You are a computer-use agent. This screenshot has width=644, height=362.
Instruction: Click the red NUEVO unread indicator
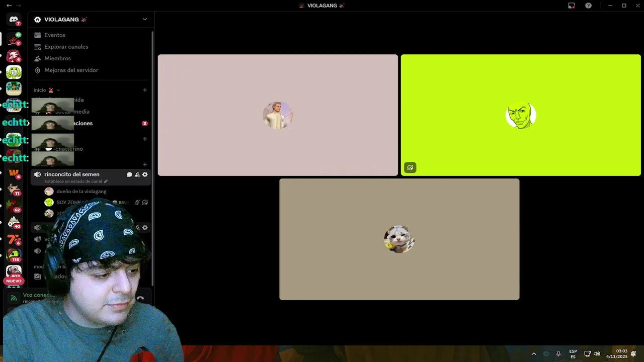[14, 281]
